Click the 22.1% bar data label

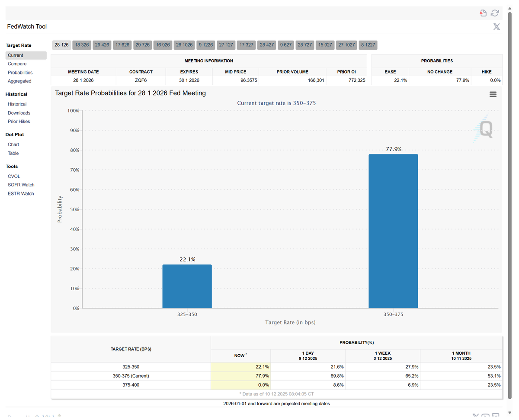click(187, 260)
